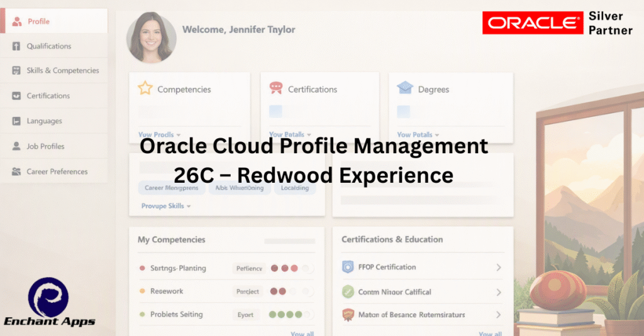Viewport: 644px width, 336px height.
Task: Click the Parcject level tag
Action: (x=247, y=291)
